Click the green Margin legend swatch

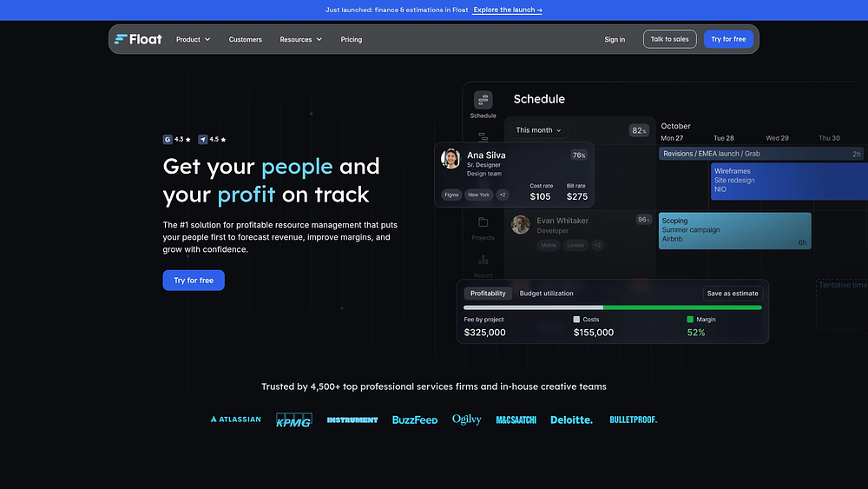coord(690,320)
